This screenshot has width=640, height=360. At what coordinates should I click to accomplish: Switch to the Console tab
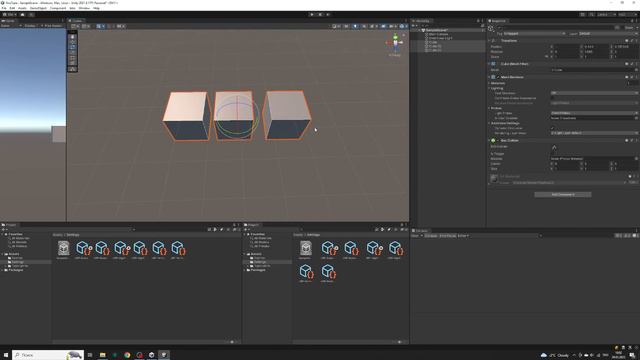(x=420, y=231)
